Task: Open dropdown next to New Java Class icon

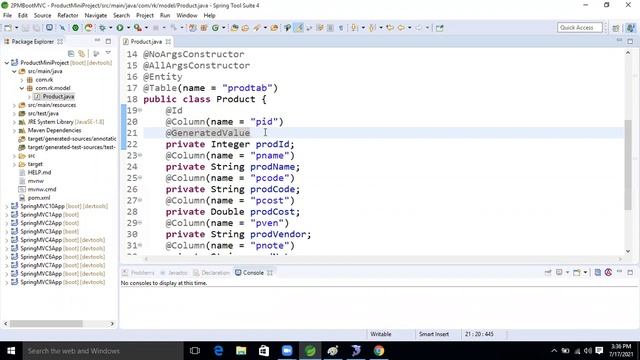Action: click(223, 28)
